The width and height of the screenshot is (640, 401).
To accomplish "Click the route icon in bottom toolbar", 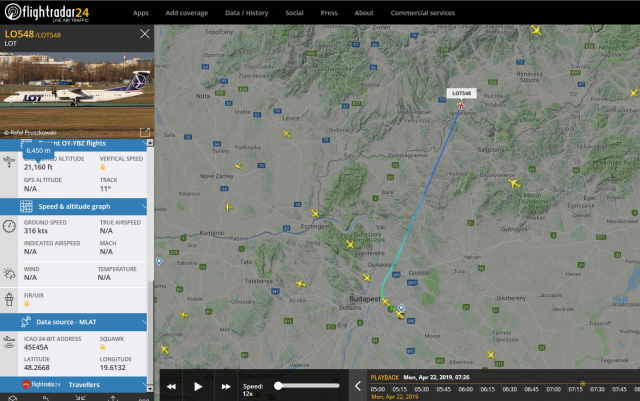I will coord(46,399).
